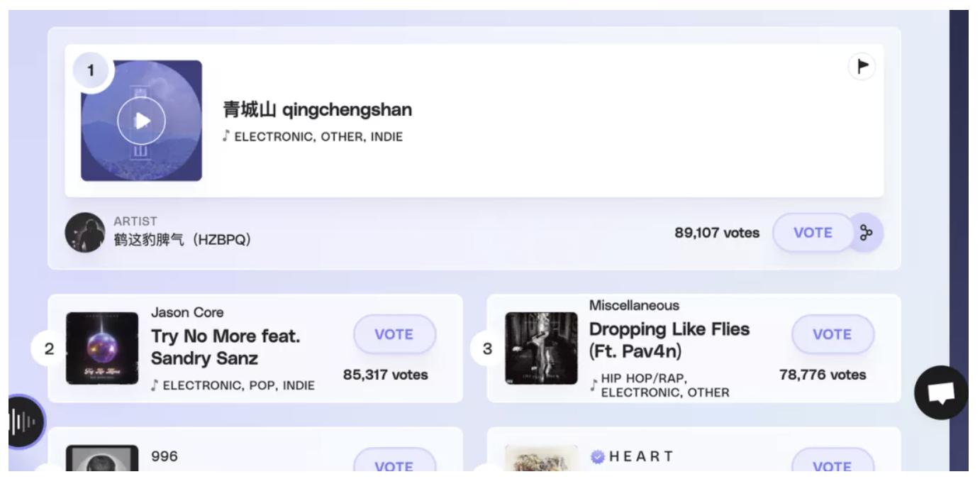This screenshot has width=980, height=484.
Task: Open artist 鹤这豹脾气（HZBPQ） profile
Action: point(183,240)
